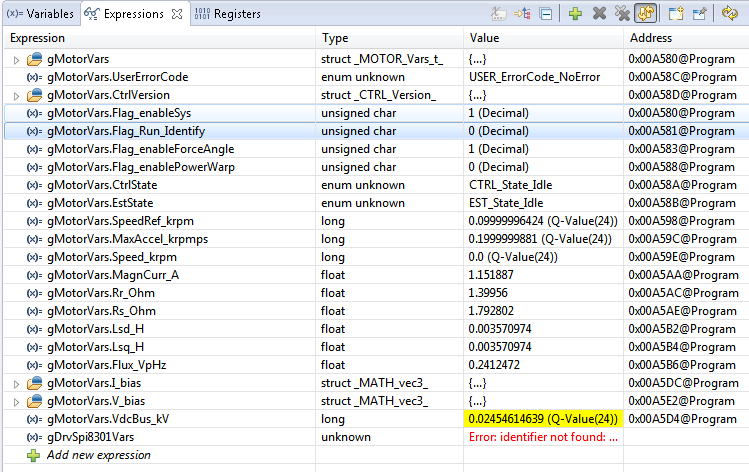Click variable icon of gMotorVars.VdcBus_kV
The width and height of the screenshot is (749, 472).
tap(34, 419)
